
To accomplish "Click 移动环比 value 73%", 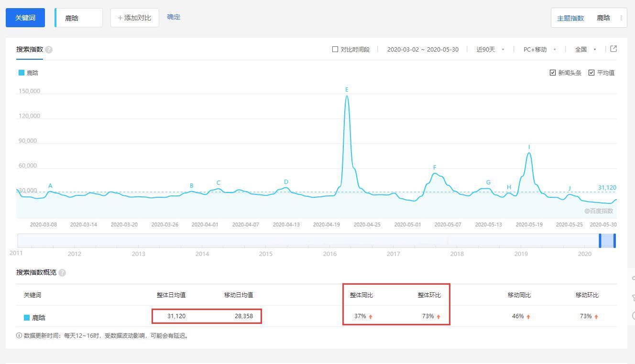I will [586, 316].
